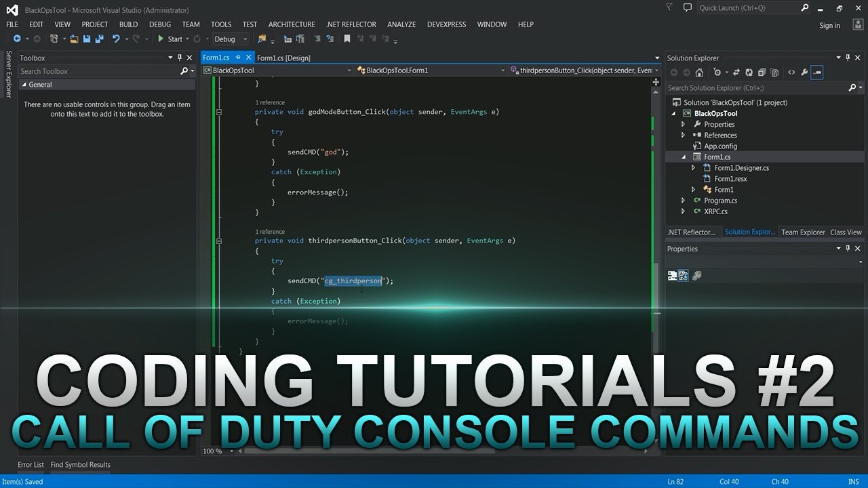Toggle auto-hide pin on Properties panel
The width and height of the screenshot is (868, 488).
[848, 249]
